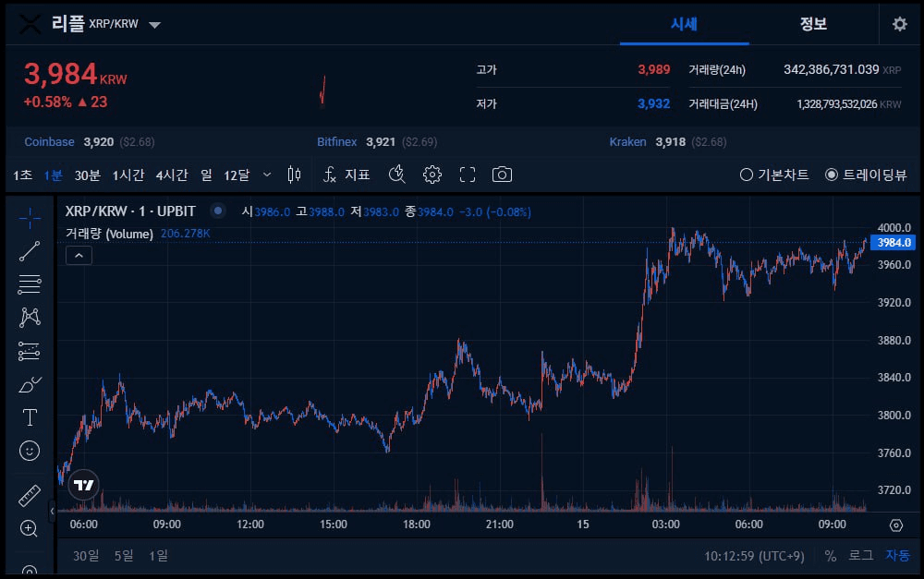Select the 12달 interval
The image size is (924, 579).
237,175
